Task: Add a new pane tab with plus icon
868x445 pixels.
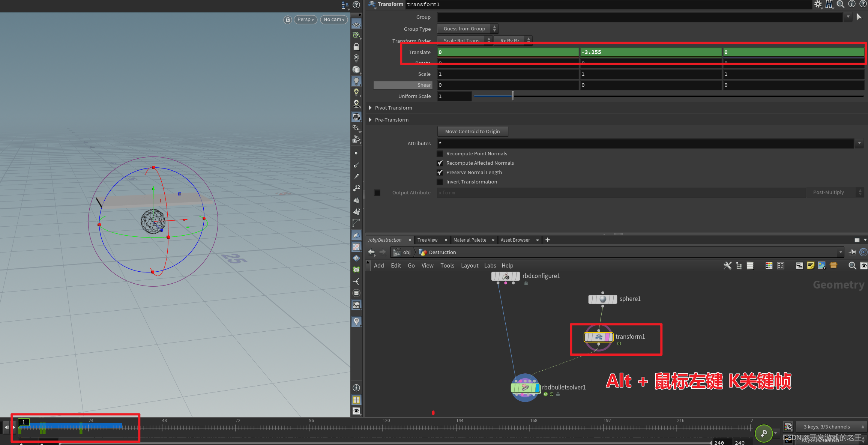Action: [547, 240]
